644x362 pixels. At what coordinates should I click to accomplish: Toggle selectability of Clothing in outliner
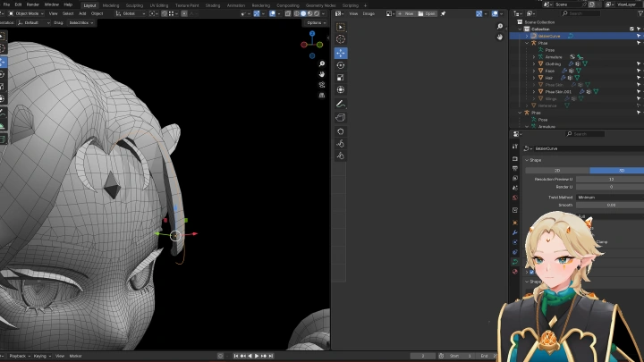coord(639,63)
